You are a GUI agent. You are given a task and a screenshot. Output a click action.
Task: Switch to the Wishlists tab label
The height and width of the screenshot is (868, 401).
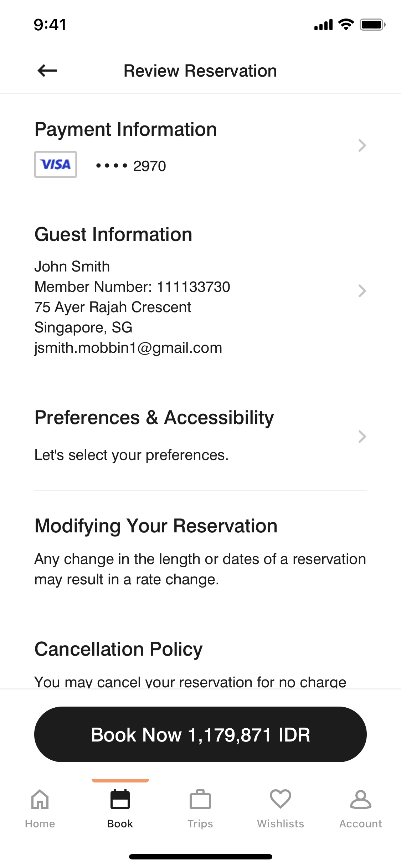point(281,824)
